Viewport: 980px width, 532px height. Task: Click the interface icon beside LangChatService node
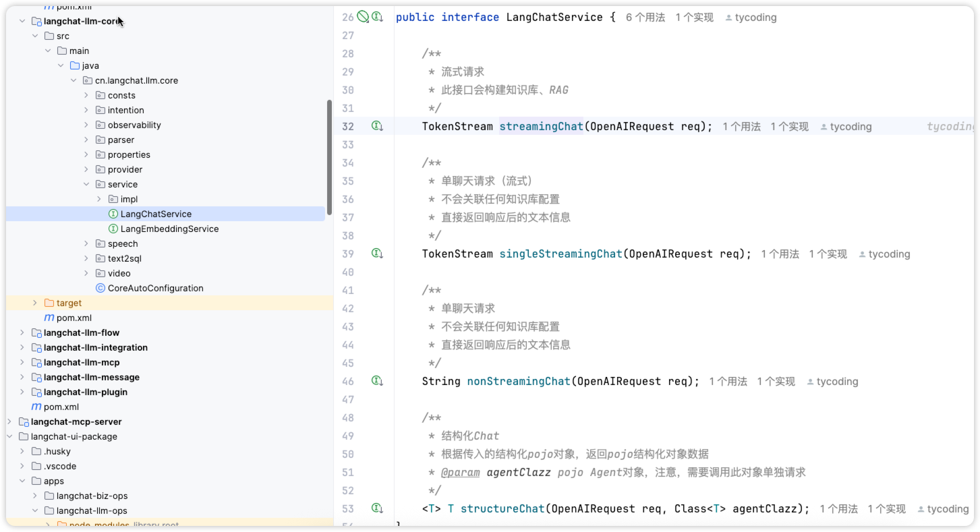[x=114, y=214]
